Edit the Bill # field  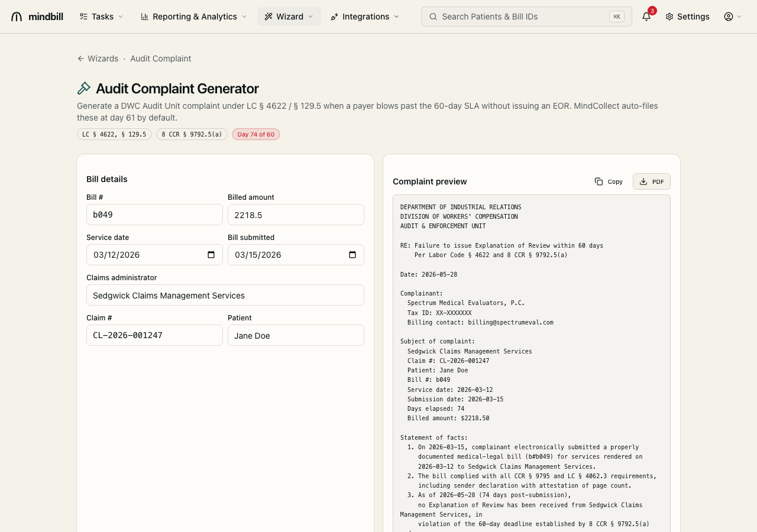coord(154,215)
